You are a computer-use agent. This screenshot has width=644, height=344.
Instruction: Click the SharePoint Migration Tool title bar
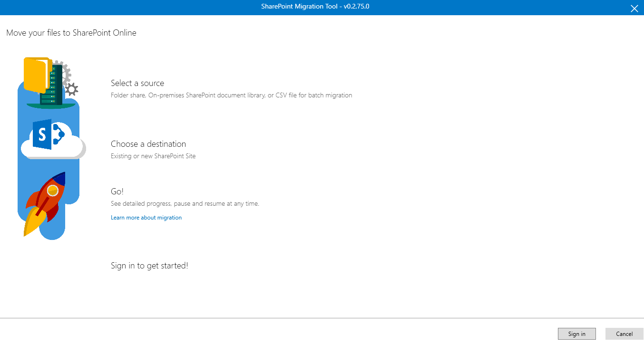click(315, 7)
